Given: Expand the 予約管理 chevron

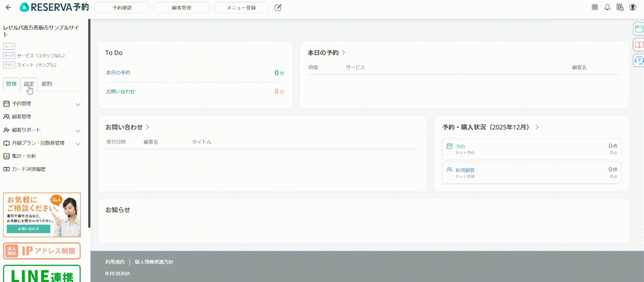Looking at the screenshot, I should [78, 104].
